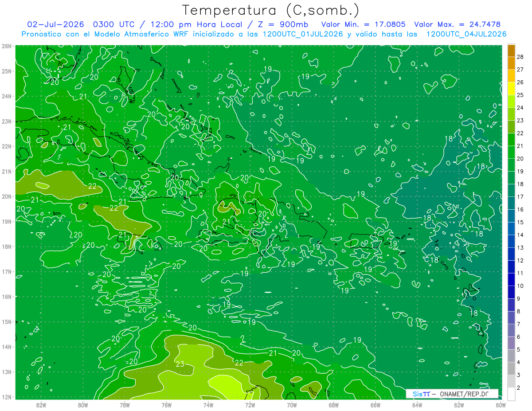Image resolution: width=532 pixels, height=411 pixels.
Task: Click the color scale value '28'
Action: [x=520, y=56]
